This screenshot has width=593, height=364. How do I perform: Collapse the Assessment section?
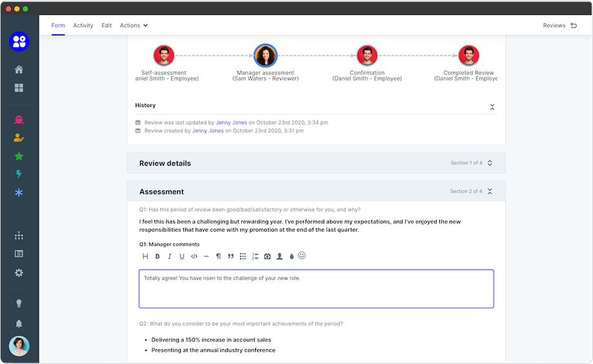pyautogui.click(x=490, y=191)
